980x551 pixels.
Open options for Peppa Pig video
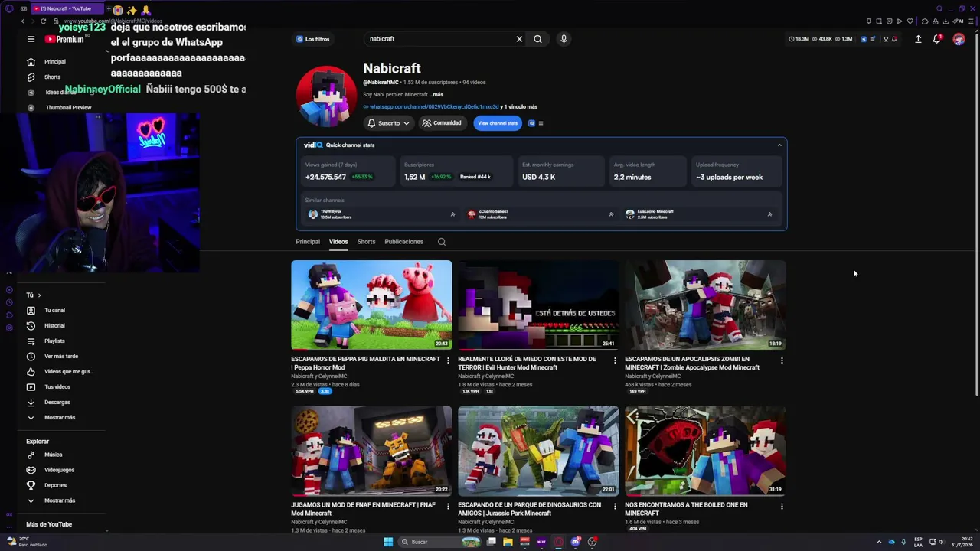tap(448, 360)
